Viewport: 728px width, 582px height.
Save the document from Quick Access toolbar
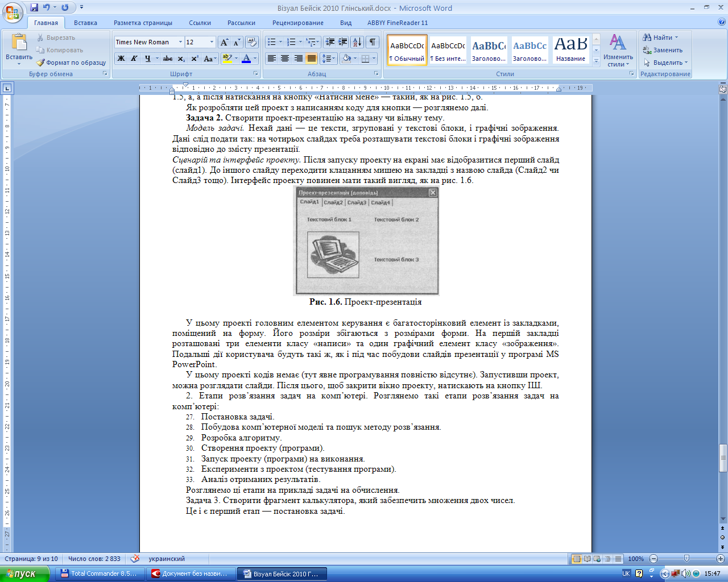35,7
